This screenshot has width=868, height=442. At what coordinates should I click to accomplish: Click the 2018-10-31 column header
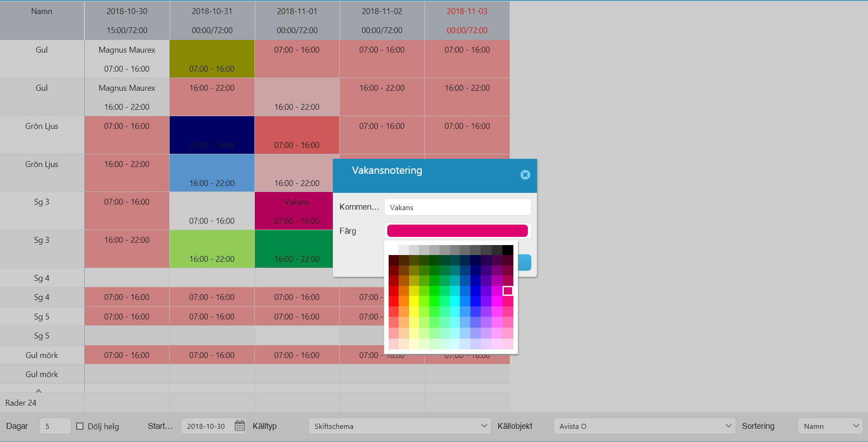pos(212,20)
